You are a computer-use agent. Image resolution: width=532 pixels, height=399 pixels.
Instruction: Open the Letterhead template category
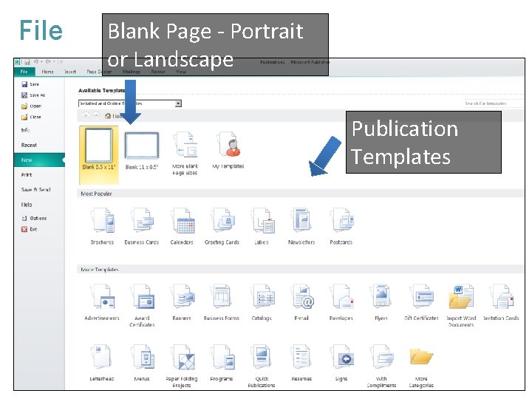(102, 363)
